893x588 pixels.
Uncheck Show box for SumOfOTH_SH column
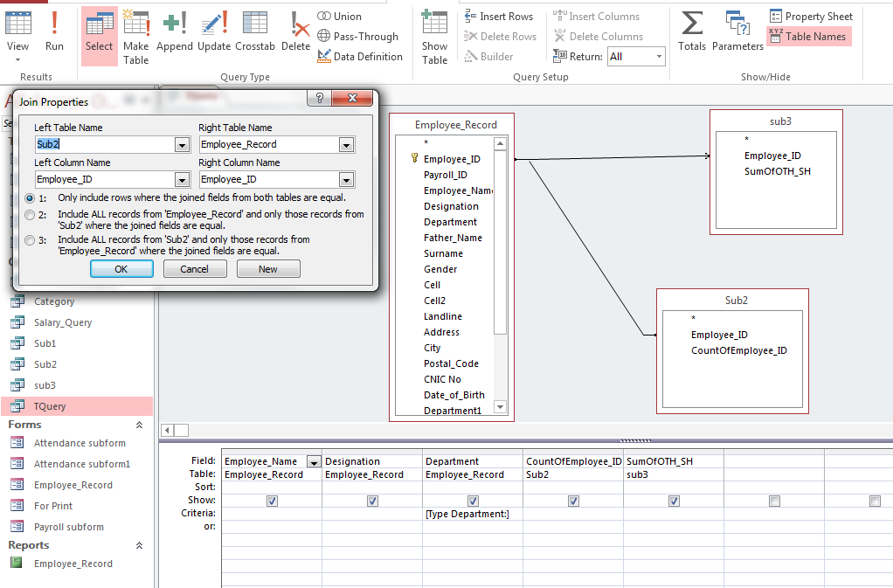pos(674,501)
